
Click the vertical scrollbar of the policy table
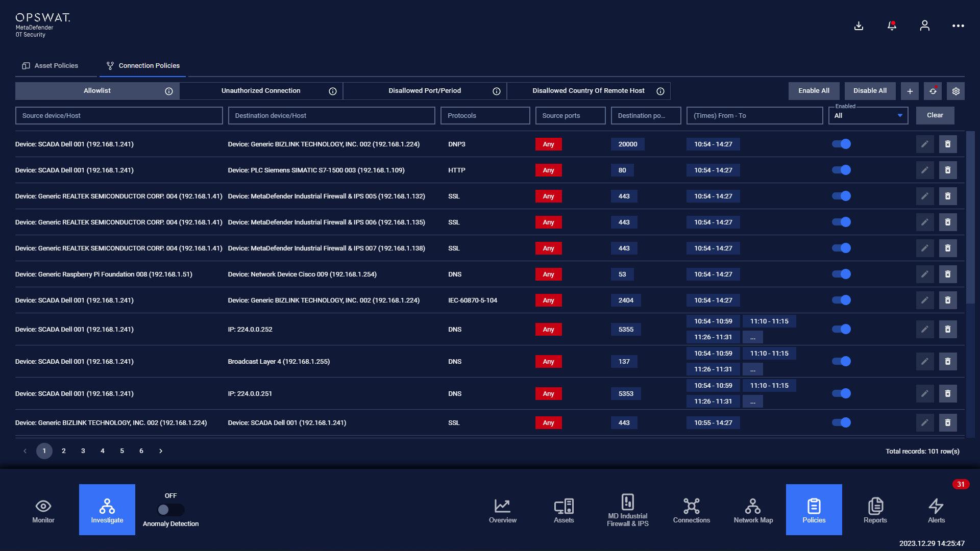tap(971, 218)
